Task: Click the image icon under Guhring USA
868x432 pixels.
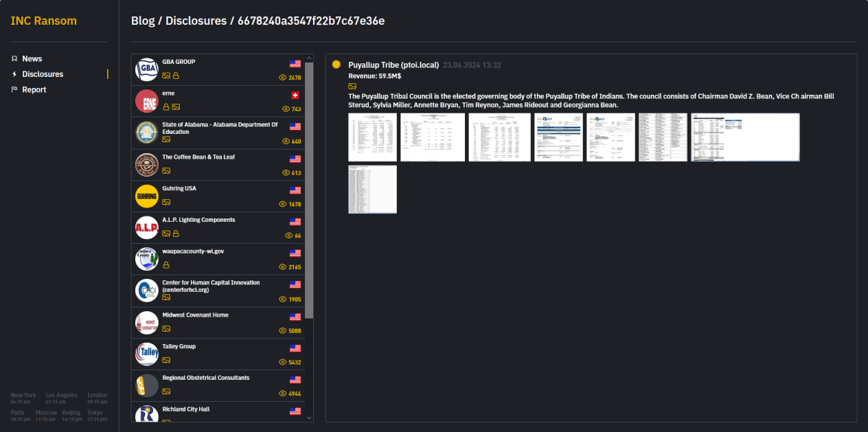Action: [166, 202]
